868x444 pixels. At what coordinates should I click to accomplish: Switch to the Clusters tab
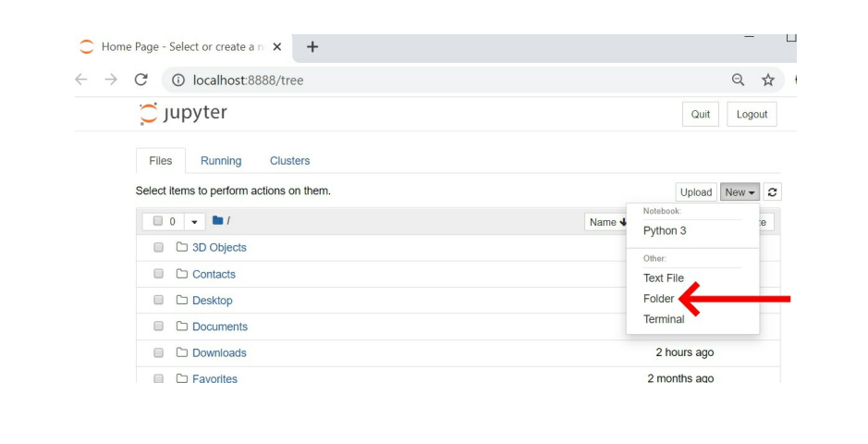pyautogui.click(x=289, y=161)
